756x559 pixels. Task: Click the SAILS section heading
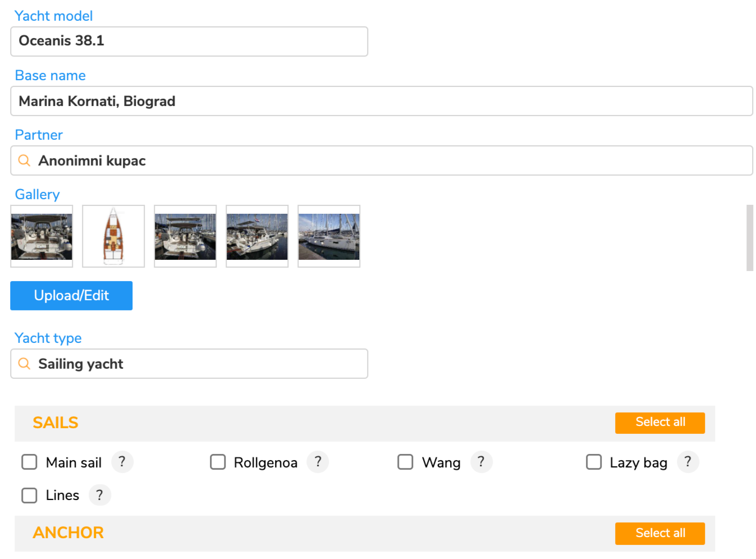point(56,423)
